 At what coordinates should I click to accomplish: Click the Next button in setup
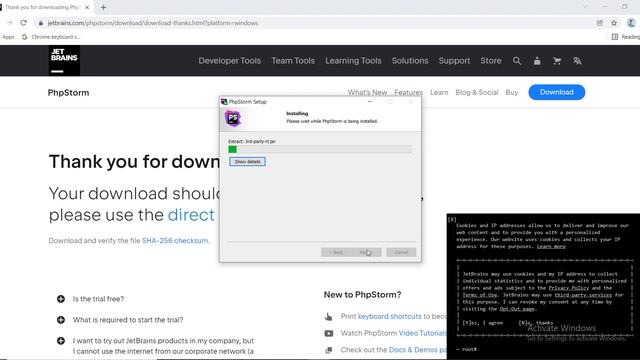tap(366, 252)
